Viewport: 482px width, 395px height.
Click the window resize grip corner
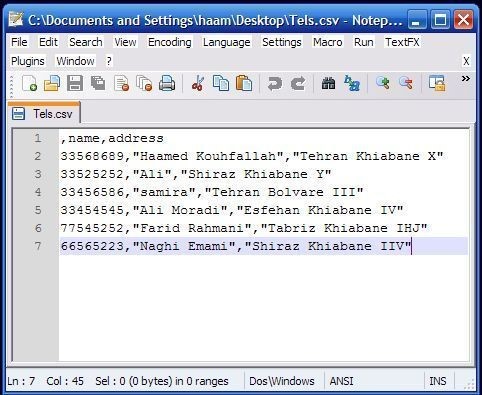(x=469, y=384)
